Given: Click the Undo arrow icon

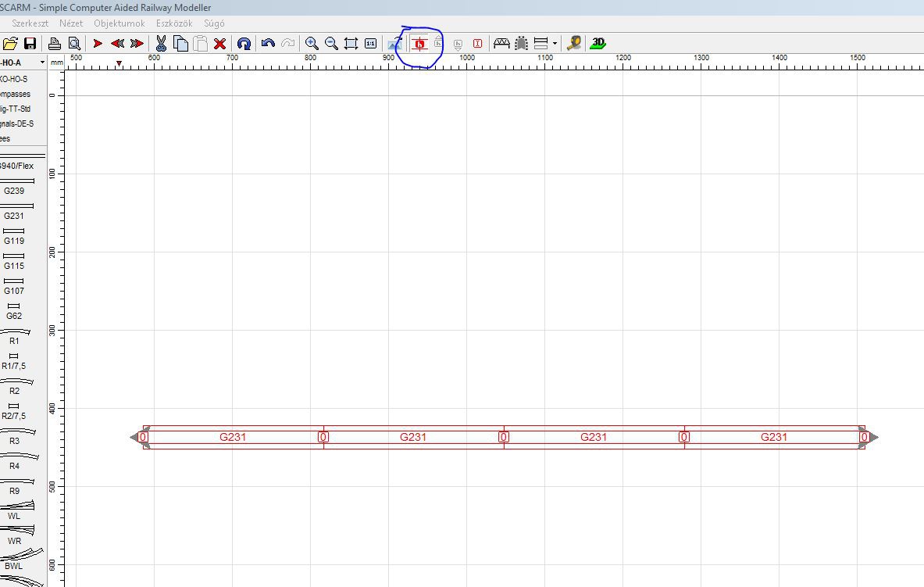Looking at the screenshot, I should pyautogui.click(x=268, y=44).
